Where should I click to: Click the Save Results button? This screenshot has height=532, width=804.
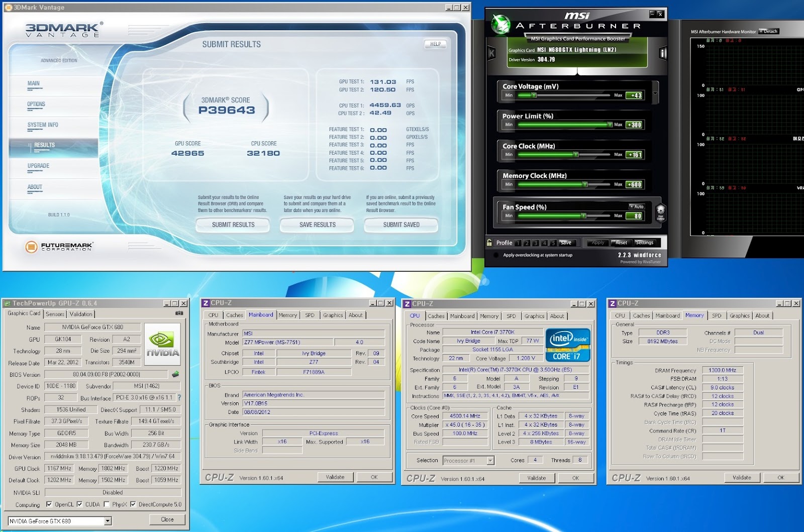pos(317,225)
